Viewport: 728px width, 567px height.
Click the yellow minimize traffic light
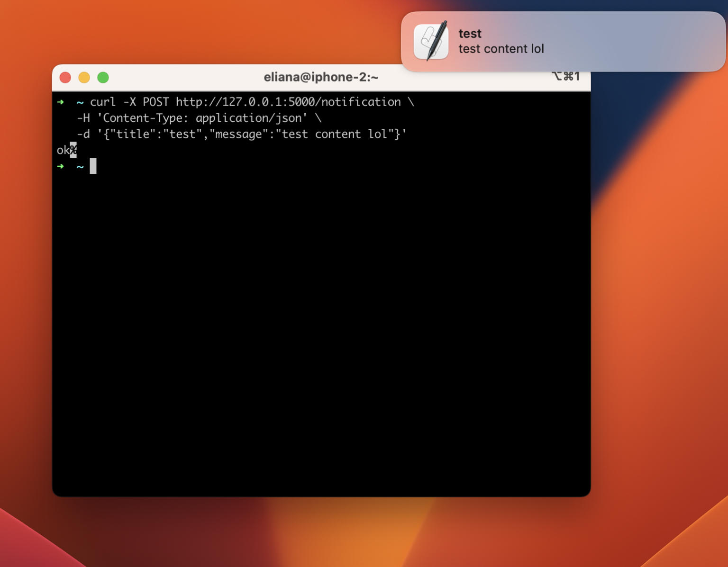(84, 77)
